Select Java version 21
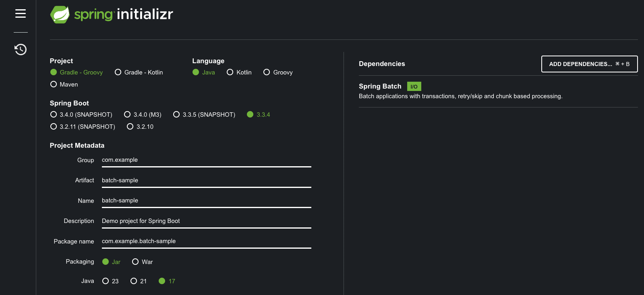 tap(139, 281)
